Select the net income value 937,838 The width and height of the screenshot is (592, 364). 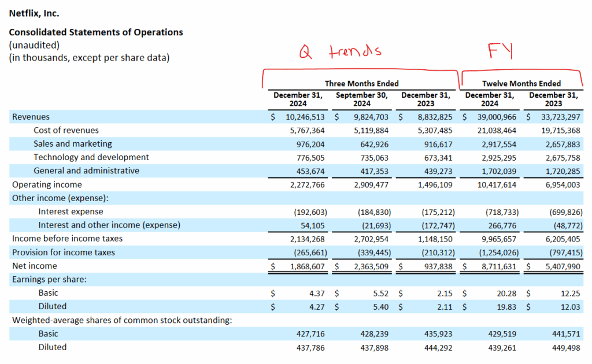[438, 267]
